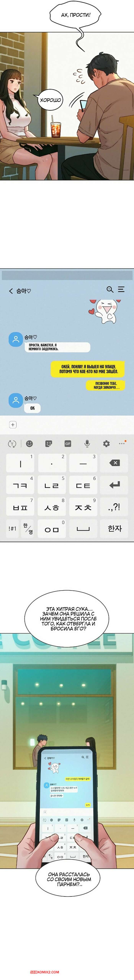This screenshot has width=134, height=980.
Task: Tap the ㄱㅋ key
Action: point(20,485)
